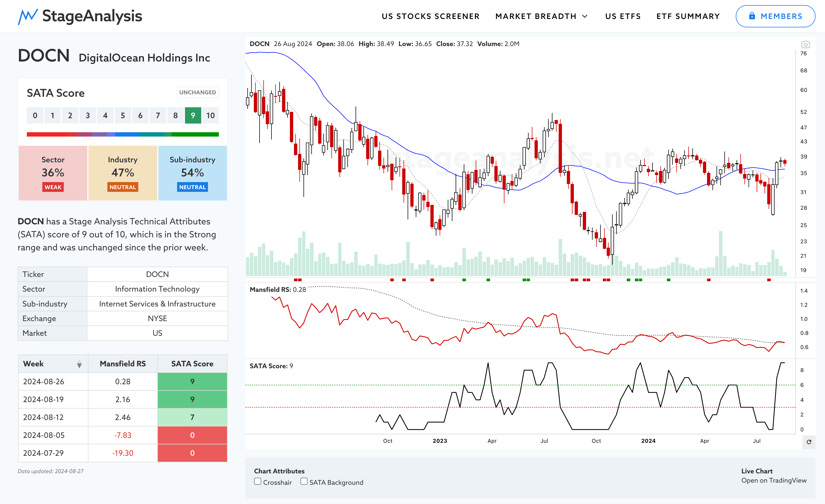Viewport: 825px width, 504px height.
Task: Expand the Market Breadth dropdown chevron
Action: [585, 16]
